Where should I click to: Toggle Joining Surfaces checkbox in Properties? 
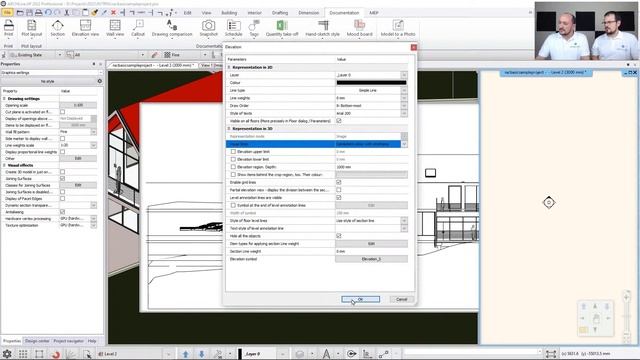coord(62,178)
